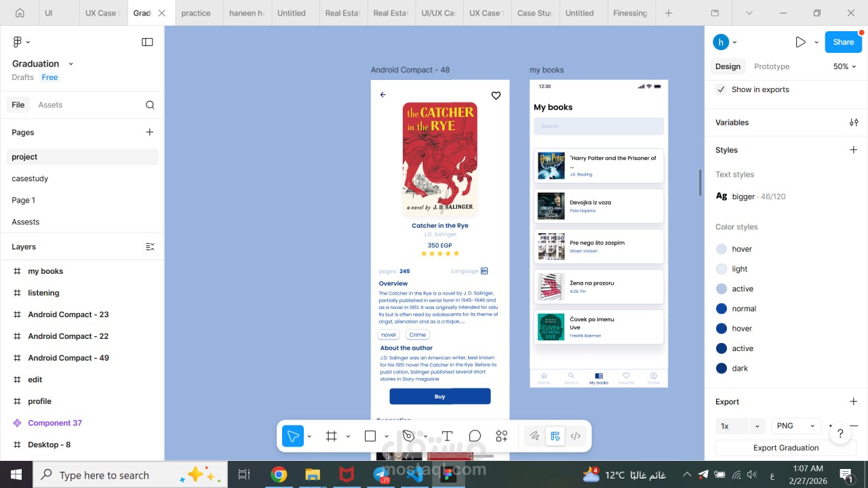Click the light color style swatch

click(x=722, y=269)
